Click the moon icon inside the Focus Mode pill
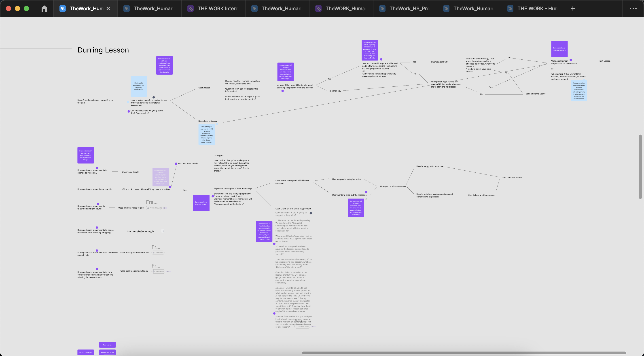The image size is (644, 356). click(154, 272)
